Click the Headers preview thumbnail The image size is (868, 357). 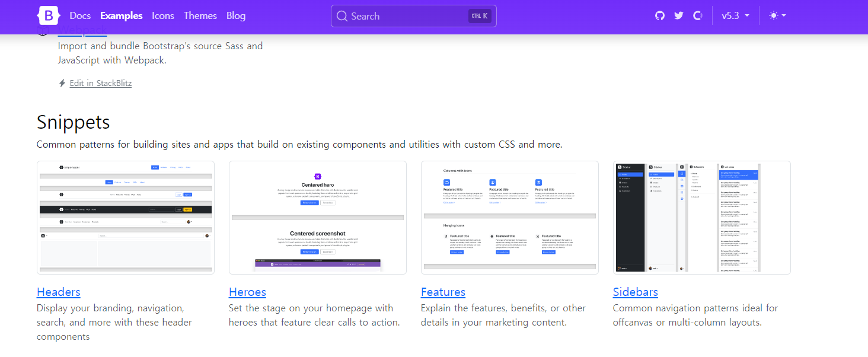coord(126,218)
